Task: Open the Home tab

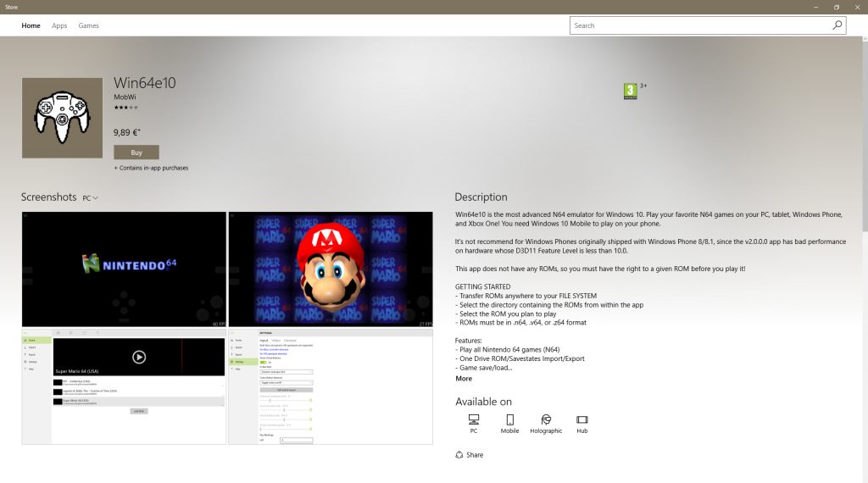Action: coord(31,25)
